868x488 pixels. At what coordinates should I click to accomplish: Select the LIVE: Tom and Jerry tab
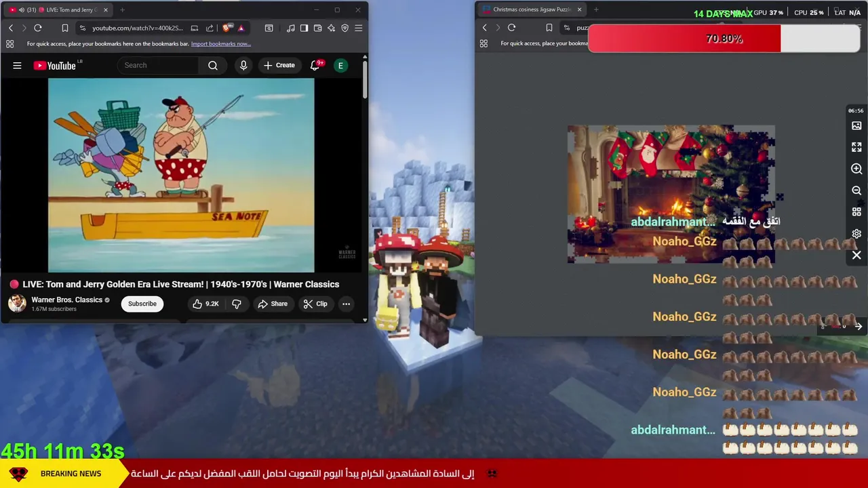(58, 10)
